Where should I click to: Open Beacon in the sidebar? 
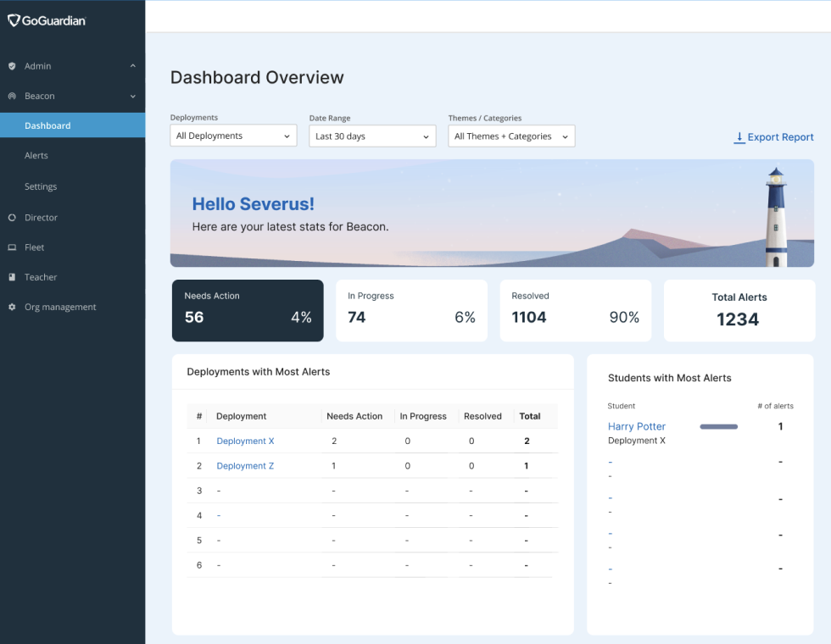(39, 96)
